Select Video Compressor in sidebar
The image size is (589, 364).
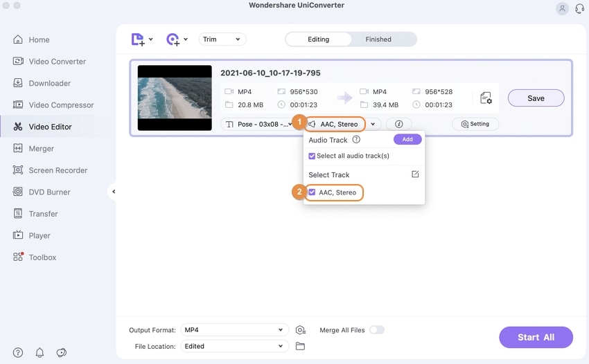pos(53,105)
